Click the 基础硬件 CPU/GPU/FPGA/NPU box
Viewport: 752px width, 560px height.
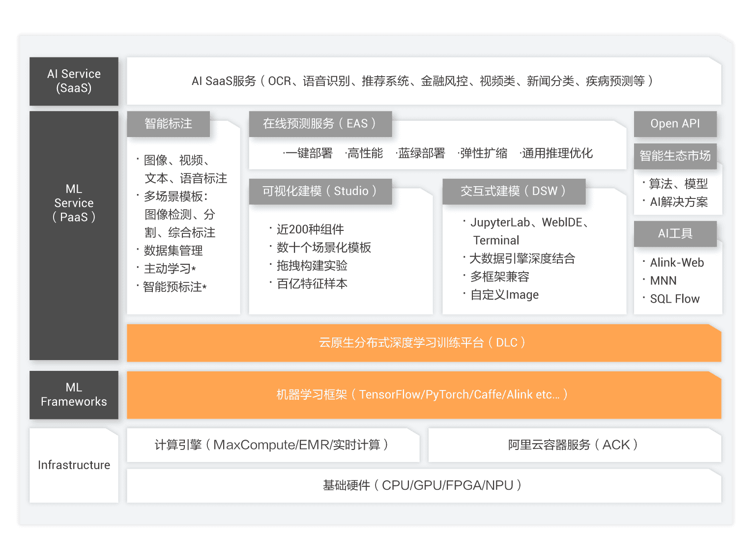click(424, 486)
